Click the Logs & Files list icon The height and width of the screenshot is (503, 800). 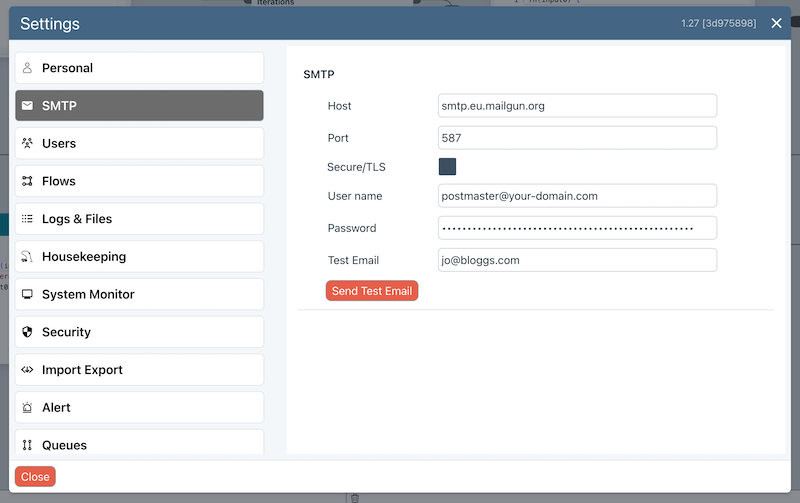point(27,219)
